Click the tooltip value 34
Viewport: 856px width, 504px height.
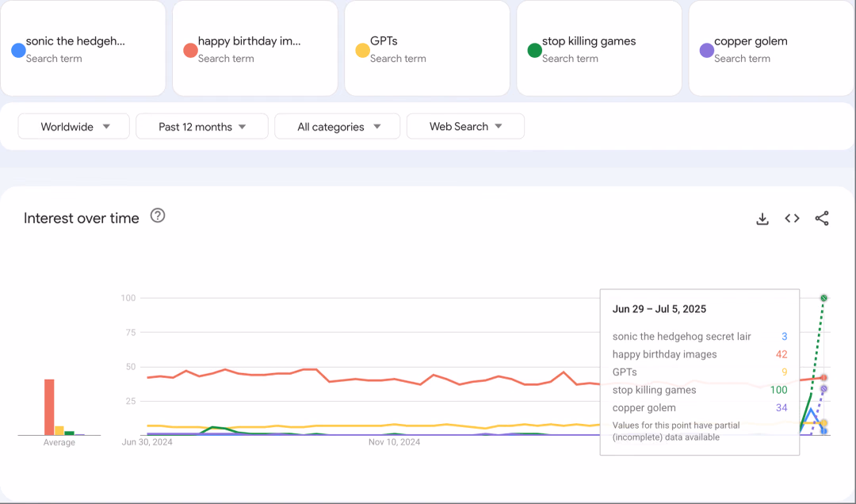click(x=781, y=408)
